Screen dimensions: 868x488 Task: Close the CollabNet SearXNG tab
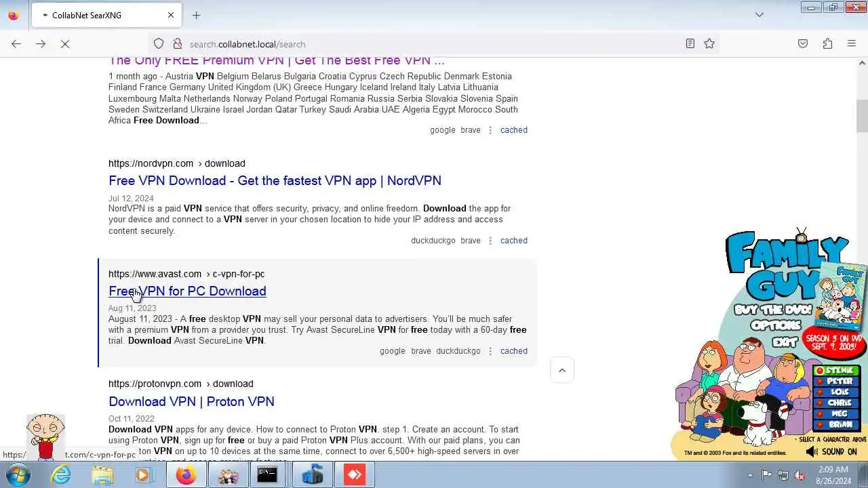(x=171, y=15)
